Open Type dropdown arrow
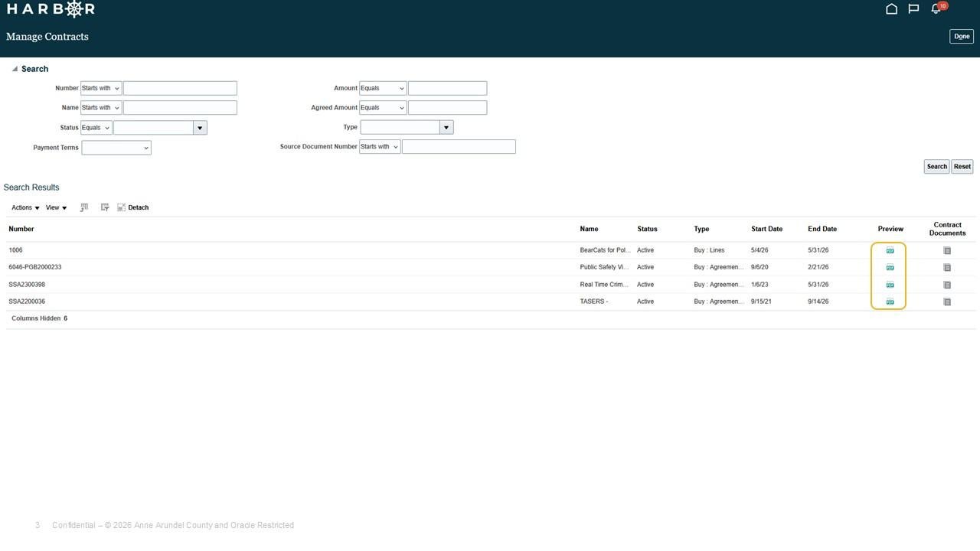The width and height of the screenshot is (980, 551). coord(447,127)
